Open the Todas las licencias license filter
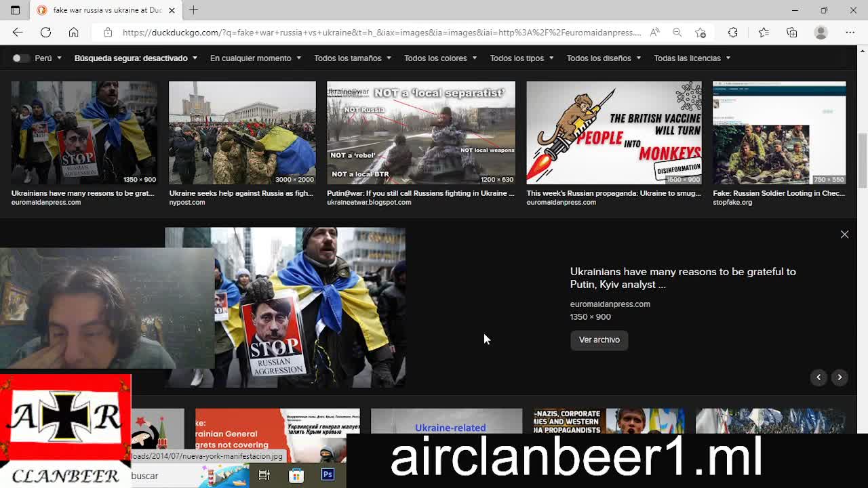Viewport: 868px width, 488px height. tap(692, 58)
